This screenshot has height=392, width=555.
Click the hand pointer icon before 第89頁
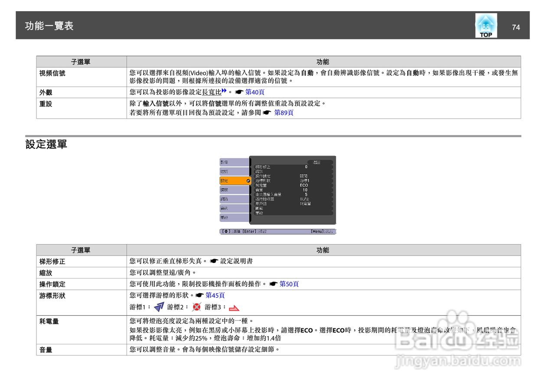click(x=267, y=113)
